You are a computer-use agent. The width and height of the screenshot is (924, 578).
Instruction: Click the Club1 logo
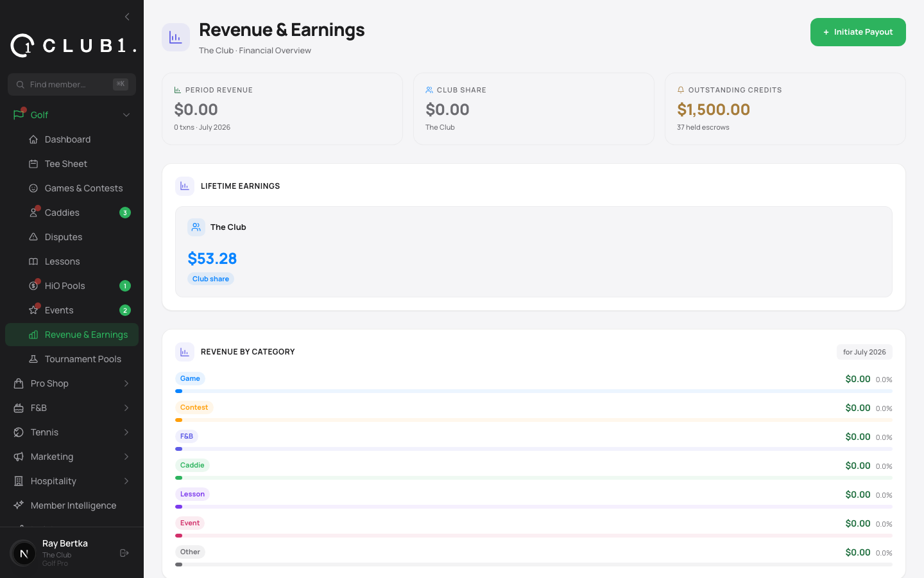pyautogui.click(x=73, y=46)
